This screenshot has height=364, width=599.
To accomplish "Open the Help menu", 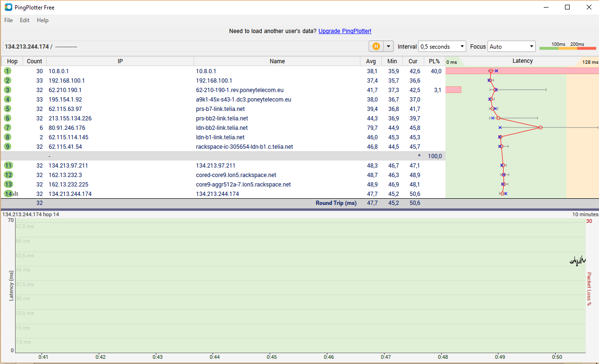I will click(x=43, y=20).
